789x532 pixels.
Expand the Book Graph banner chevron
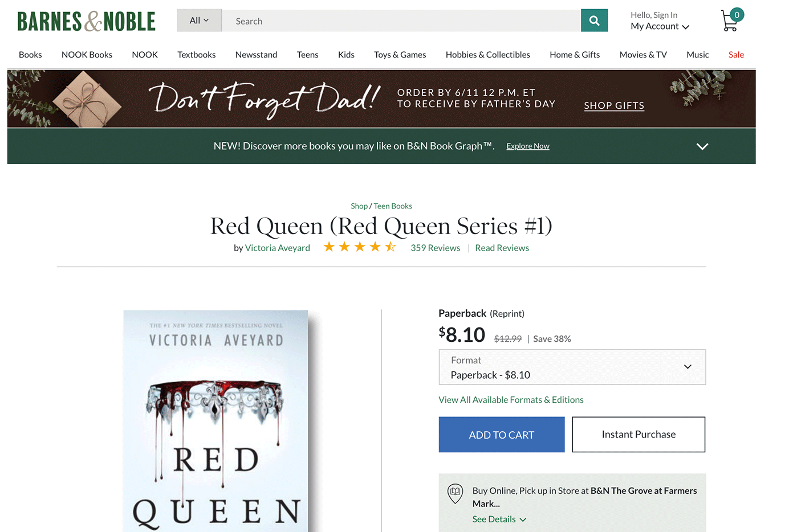(x=702, y=146)
